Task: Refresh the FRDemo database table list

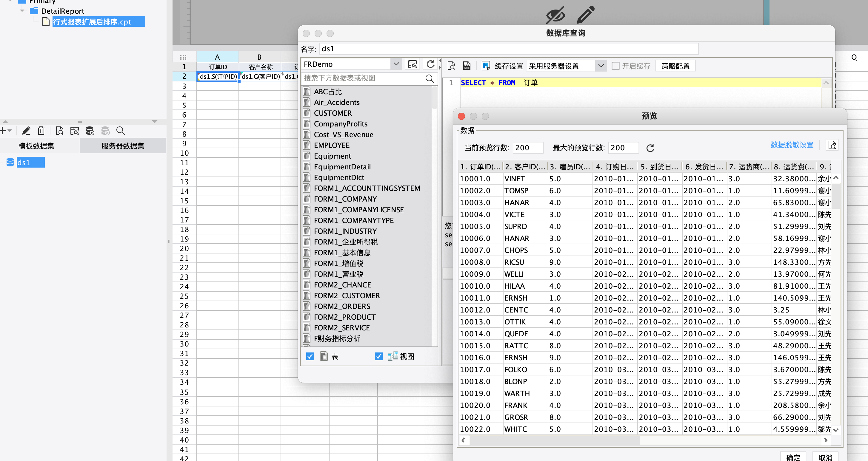Action: tap(430, 64)
